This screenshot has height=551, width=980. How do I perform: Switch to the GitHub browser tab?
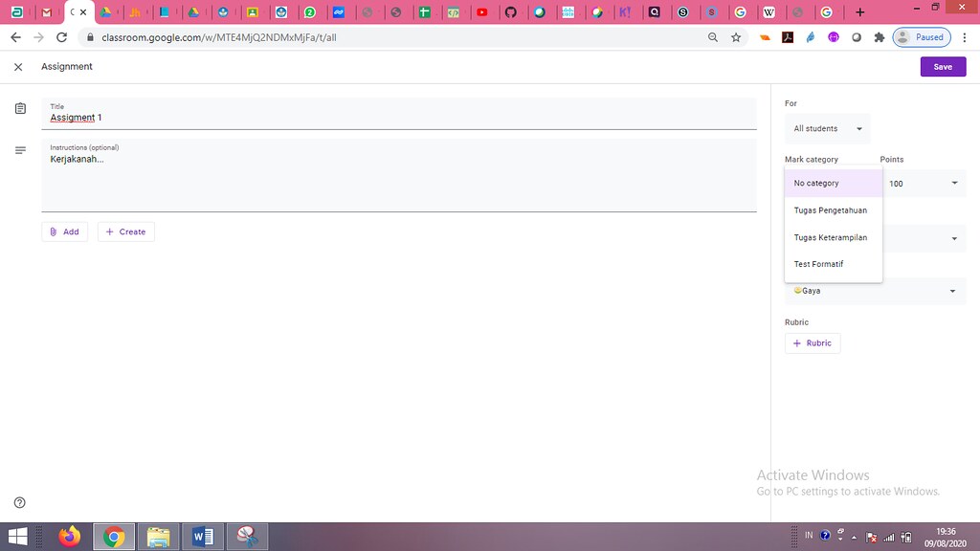coord(511,12)
